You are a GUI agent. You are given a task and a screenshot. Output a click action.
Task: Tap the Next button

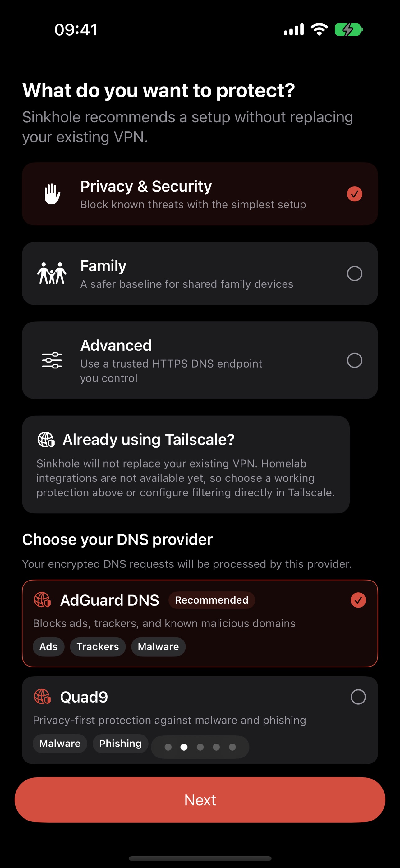200,800
